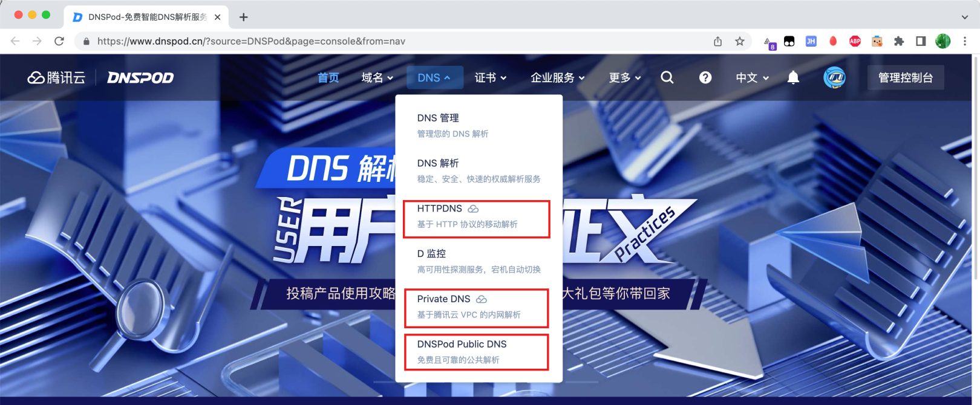
Task: Open the user avatar in site header
Action: [x=834, y=77]
